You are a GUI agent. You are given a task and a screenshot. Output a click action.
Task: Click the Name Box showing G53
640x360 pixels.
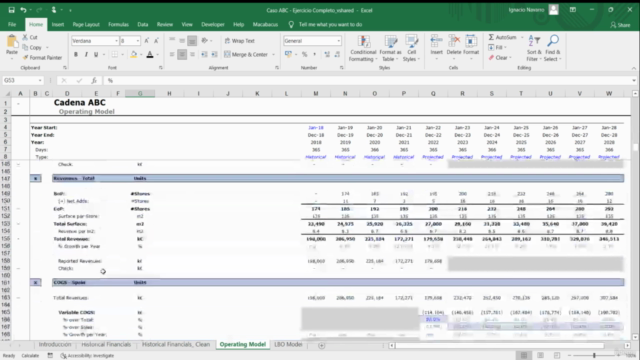pos(22,80)
